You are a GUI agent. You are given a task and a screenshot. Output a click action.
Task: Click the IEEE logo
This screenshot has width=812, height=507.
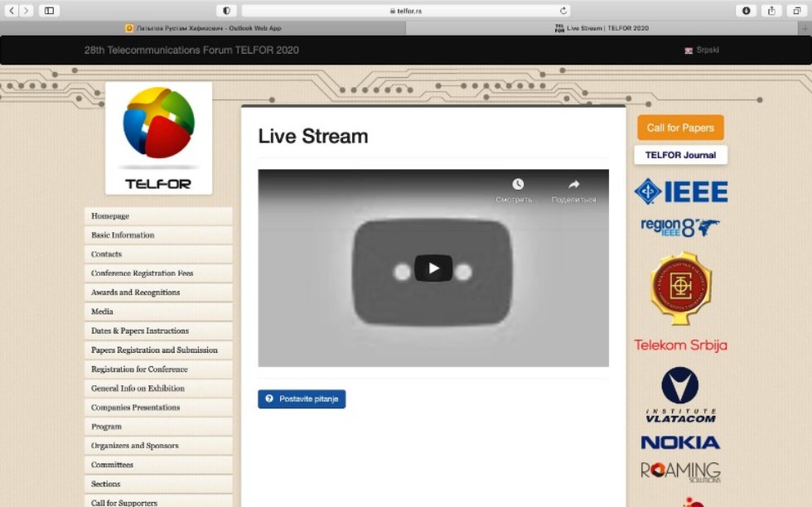(680, 191)
